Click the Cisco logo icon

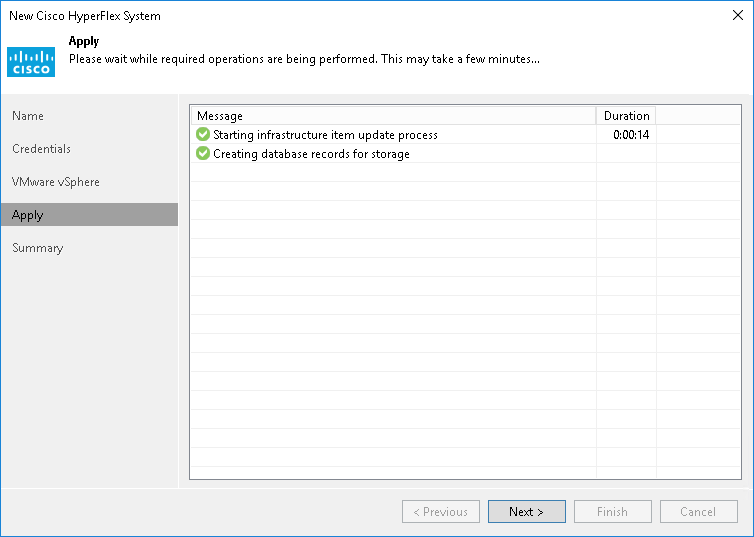tap(31, 61)
